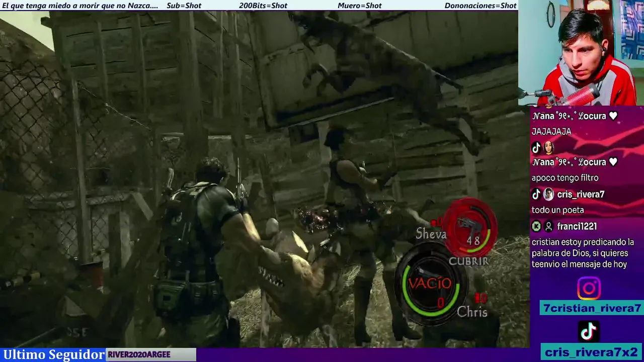Screen dimensions: 644x362
Task: Click the RIVER2020ARGEE last follower name
Action: [x=139, y=355]
